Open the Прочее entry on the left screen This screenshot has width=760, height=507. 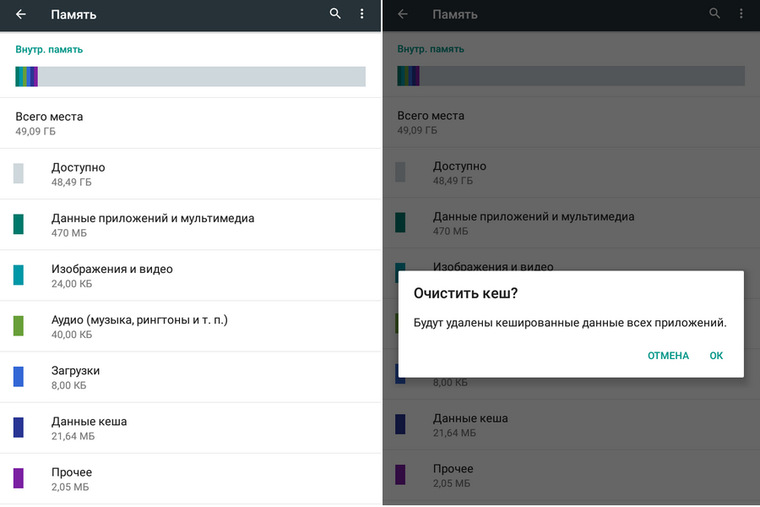(x=190, y=479)
